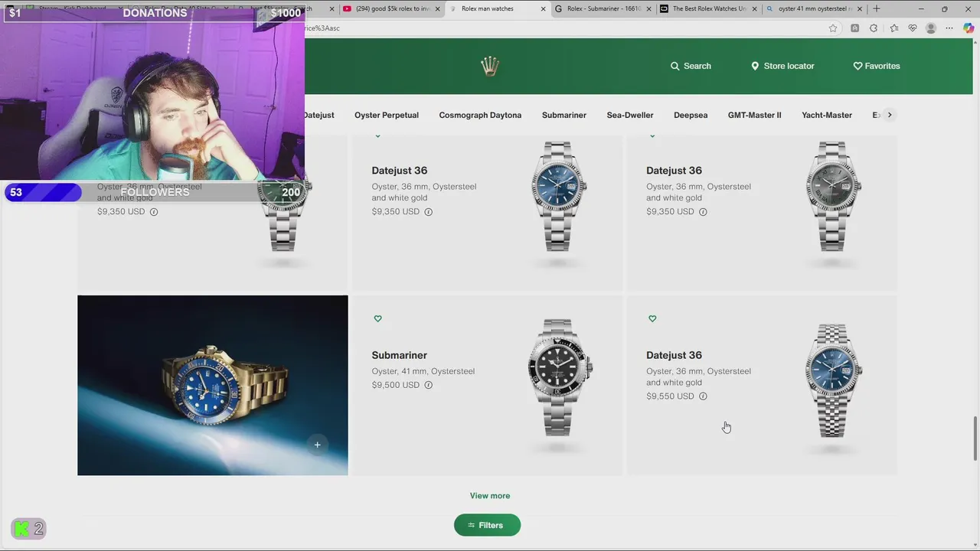
Task: Favorite the Submariner $9,500 watch heart
Action: 377,318
